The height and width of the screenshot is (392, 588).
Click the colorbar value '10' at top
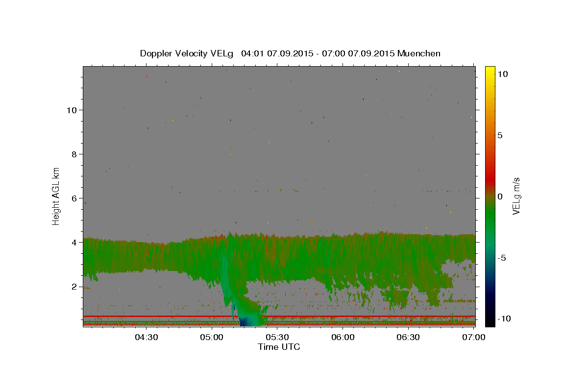(x=502, y=73)
